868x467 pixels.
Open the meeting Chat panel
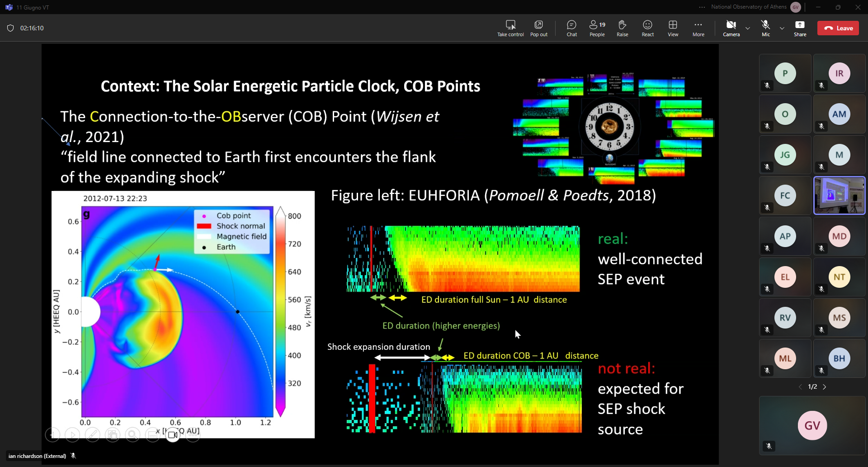(572, 28)
